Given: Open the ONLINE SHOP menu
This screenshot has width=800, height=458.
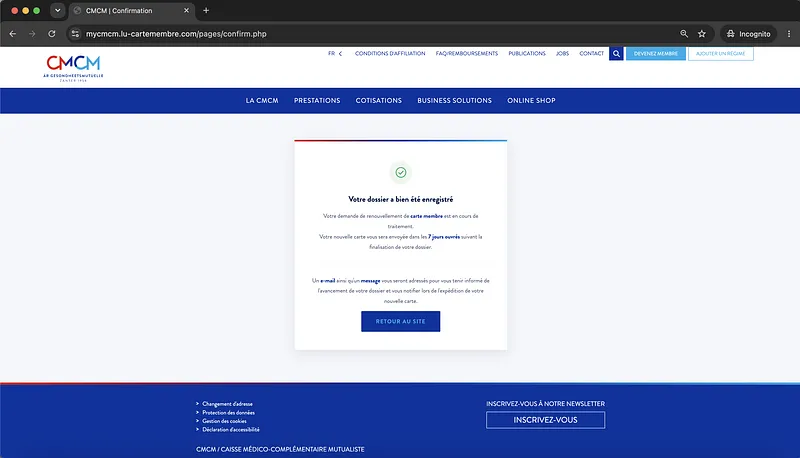Looking at the screenshot, I should (531, 100).
